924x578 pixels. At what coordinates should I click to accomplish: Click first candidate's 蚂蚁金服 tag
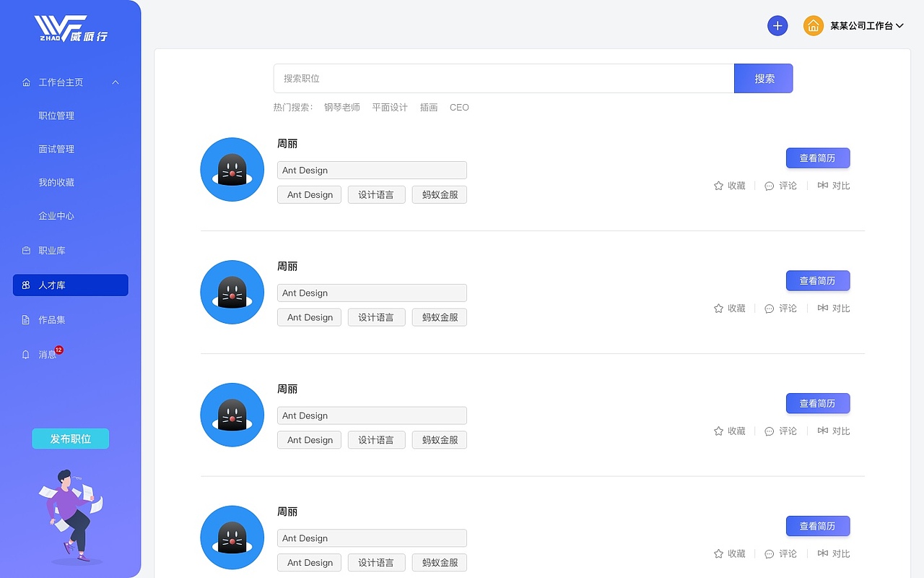440,195
